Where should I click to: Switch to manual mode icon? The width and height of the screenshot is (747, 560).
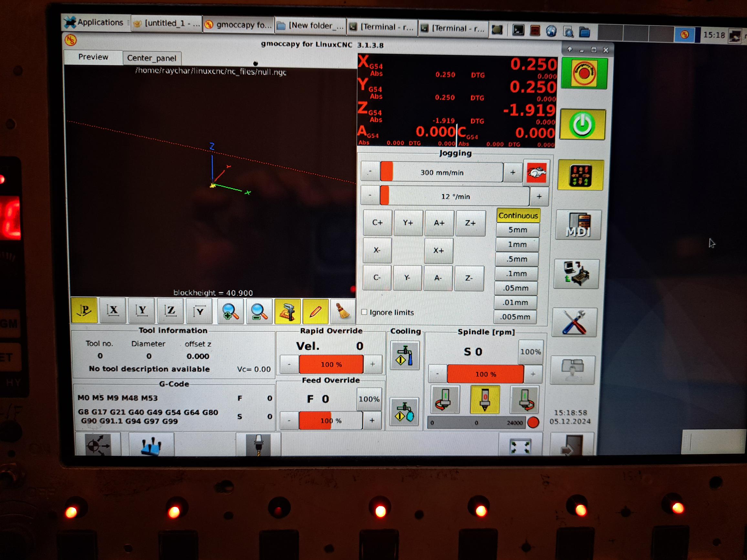[580, 175]
